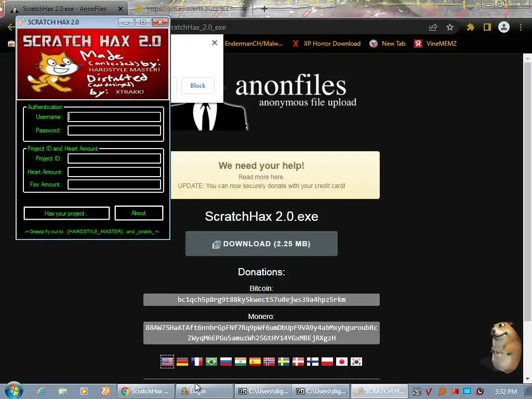Choose the Brazilian flag language
The height and width of the screenshot is (399, 532).
[x=211, y=362]
